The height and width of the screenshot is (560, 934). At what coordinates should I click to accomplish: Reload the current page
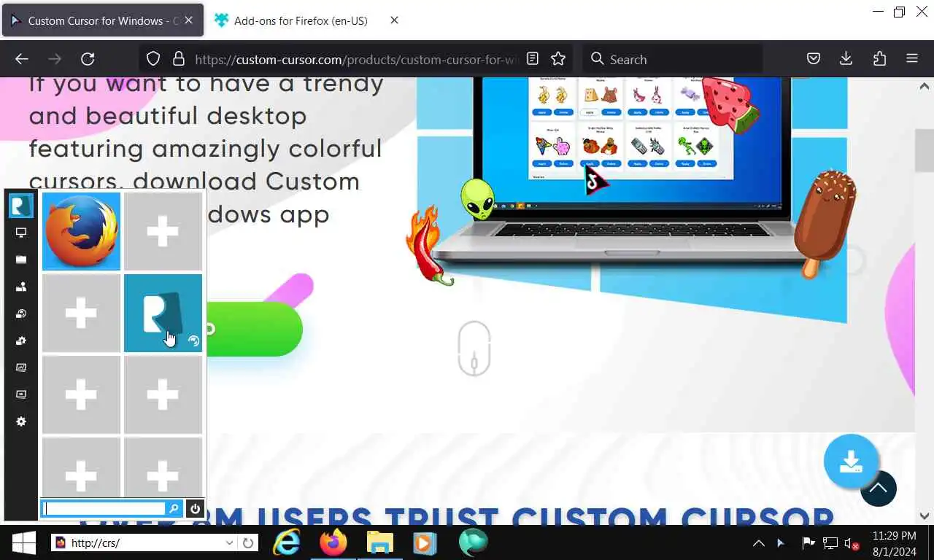(x=88, y=59)
